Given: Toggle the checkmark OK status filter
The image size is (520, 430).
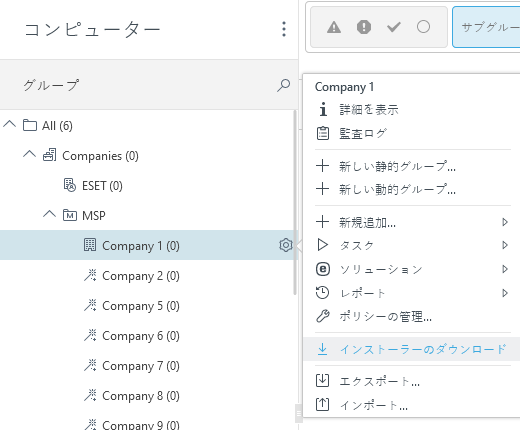Looking at the screenshot, I should [x=394, y=27].
